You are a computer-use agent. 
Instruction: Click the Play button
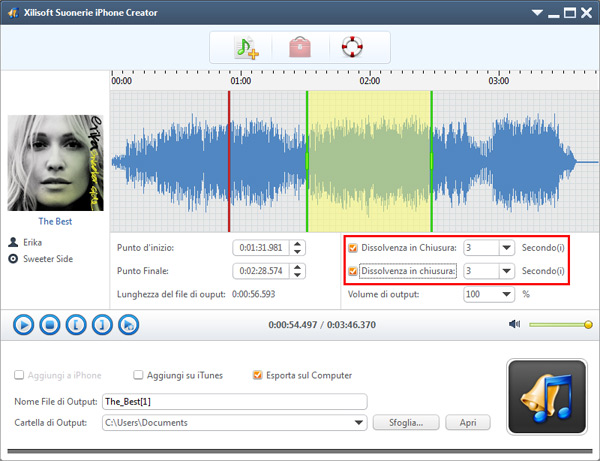pos(23,325)
